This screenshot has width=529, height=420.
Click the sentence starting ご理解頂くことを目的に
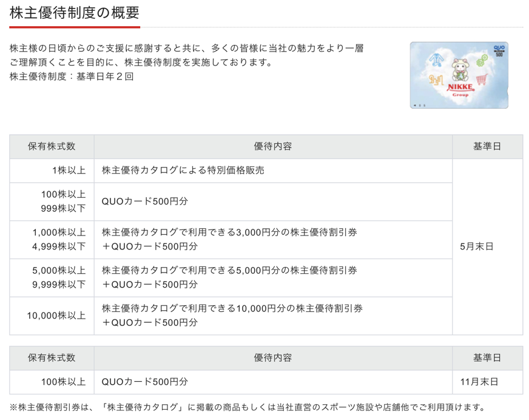(141, 63)
